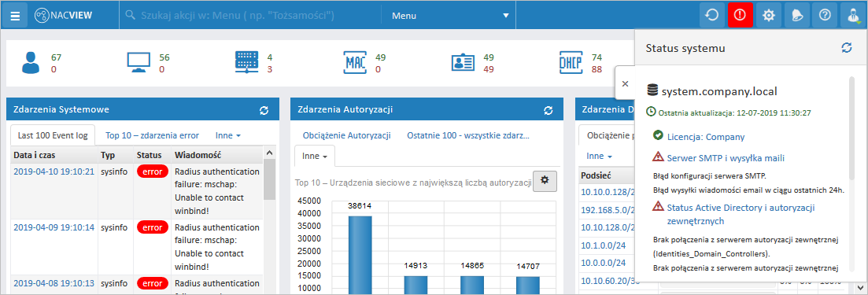Viewport: 868px width, 295px height.
Task: Open subnet 10.1.0.0/24 link
Action: 603,245
